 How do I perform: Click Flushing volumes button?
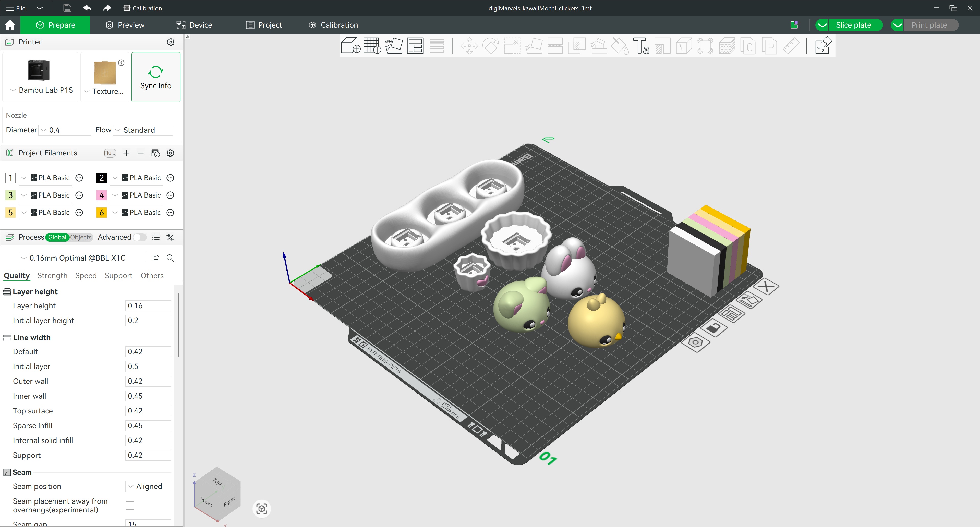(x=110, y=153)
